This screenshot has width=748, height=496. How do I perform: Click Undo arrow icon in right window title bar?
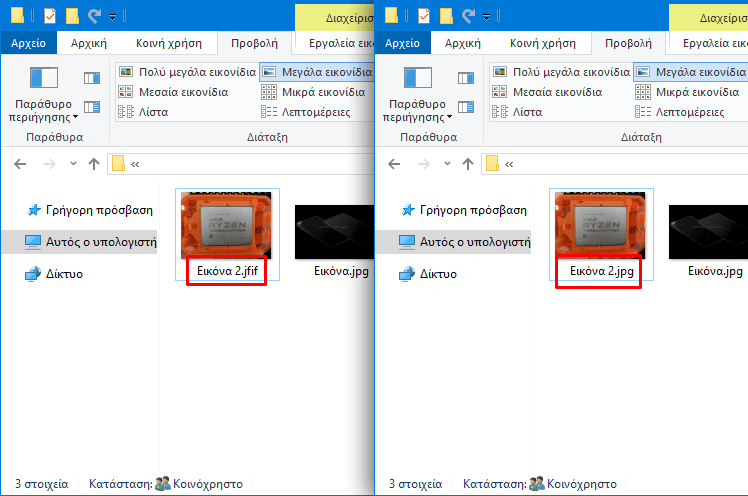pyautogui.click(x=468, y=16)
